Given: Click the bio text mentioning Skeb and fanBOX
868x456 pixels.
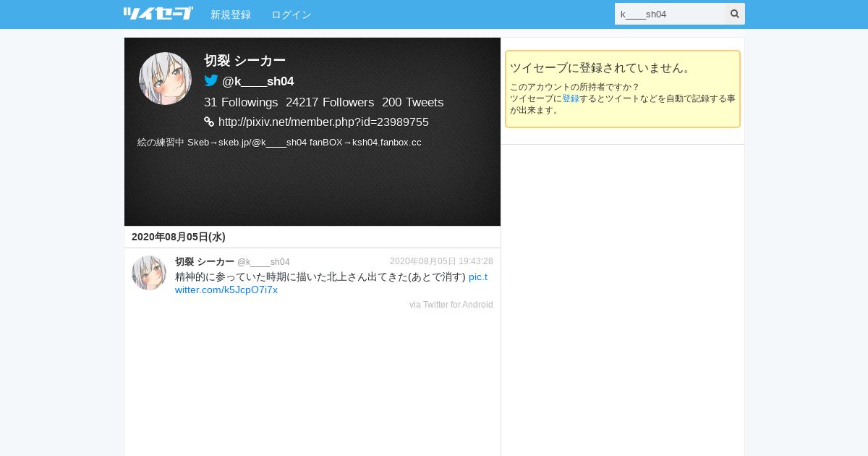Looking at the screenshot, I should [x=279, y=142].
